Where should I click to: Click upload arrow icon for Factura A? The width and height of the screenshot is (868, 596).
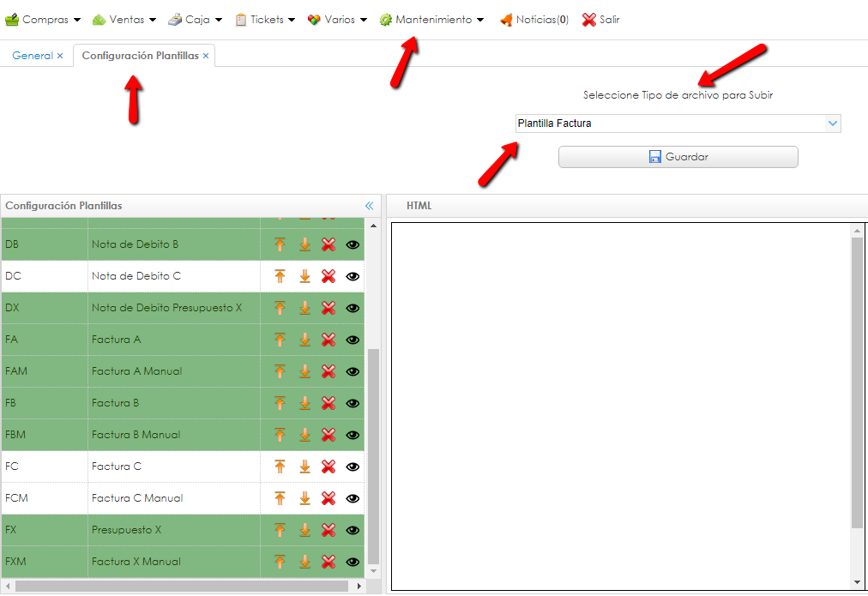[280, 340]
